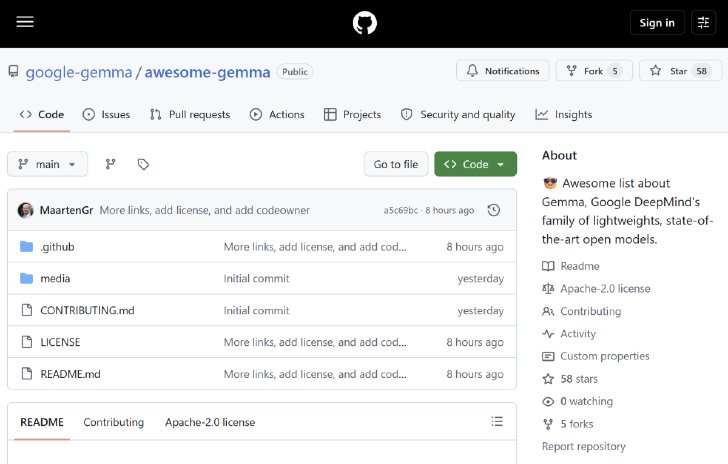
Task: Open Apache-2.0 license link in About
Action: [x=596, y=288]
